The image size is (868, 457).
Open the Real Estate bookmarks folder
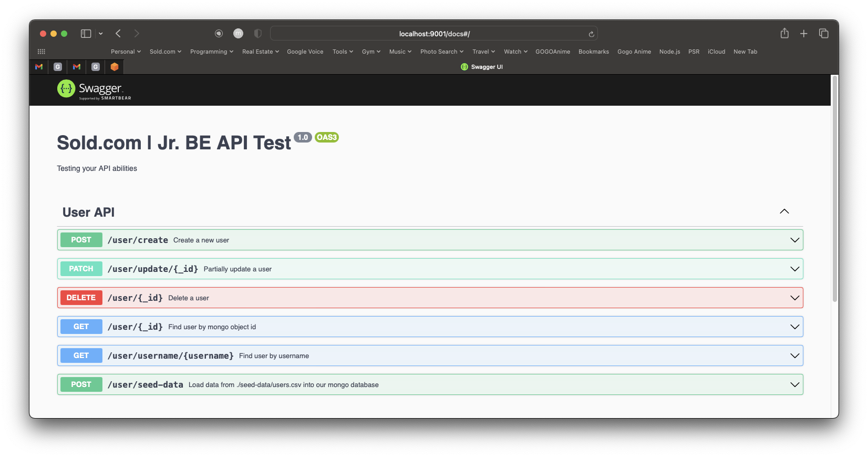[261, 52]
